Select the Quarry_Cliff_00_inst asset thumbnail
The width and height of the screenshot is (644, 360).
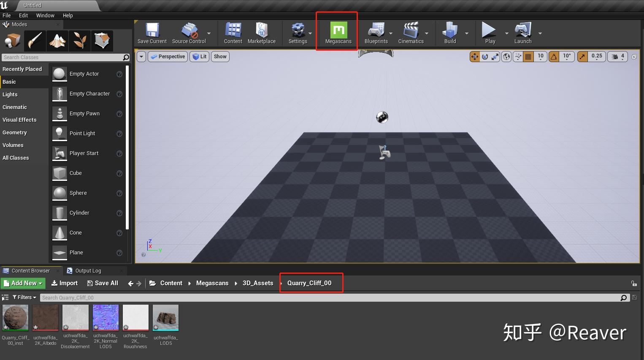click(x=15, y=317)
